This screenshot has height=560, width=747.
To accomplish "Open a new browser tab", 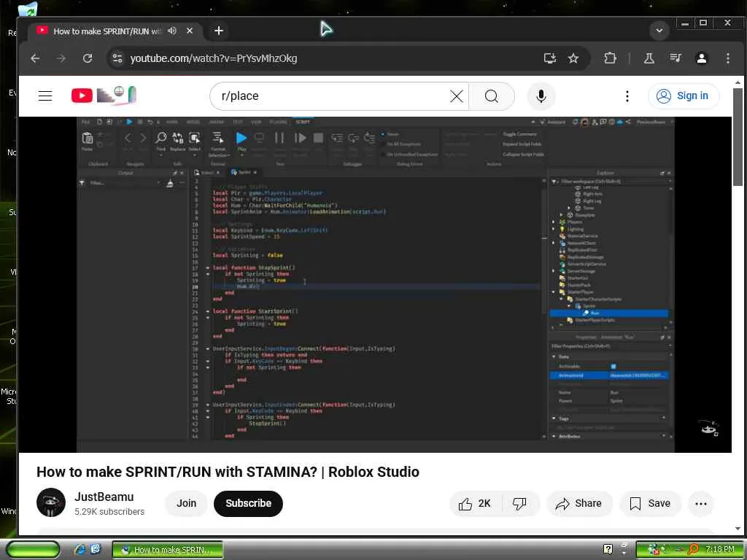I will tap(219, 31).
